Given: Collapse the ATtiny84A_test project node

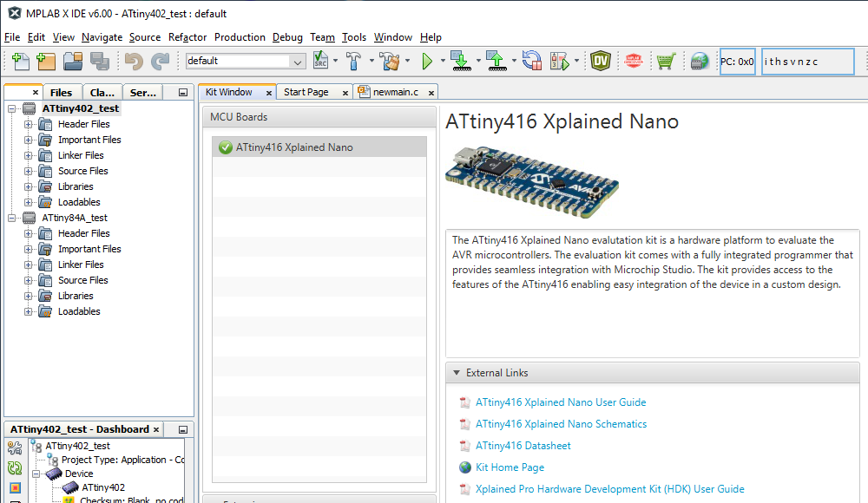Looking at the screenshot, I should coord(11,218).
